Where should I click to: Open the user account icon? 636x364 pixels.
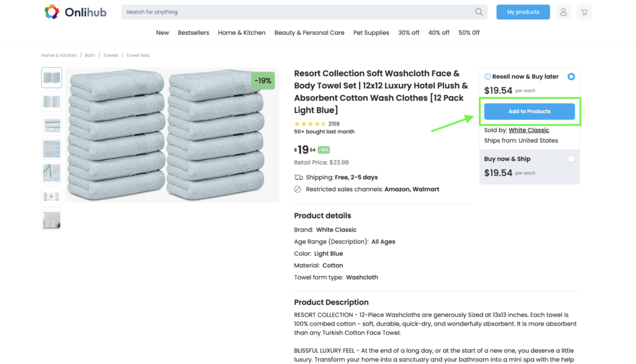click(x=563, y=12)
